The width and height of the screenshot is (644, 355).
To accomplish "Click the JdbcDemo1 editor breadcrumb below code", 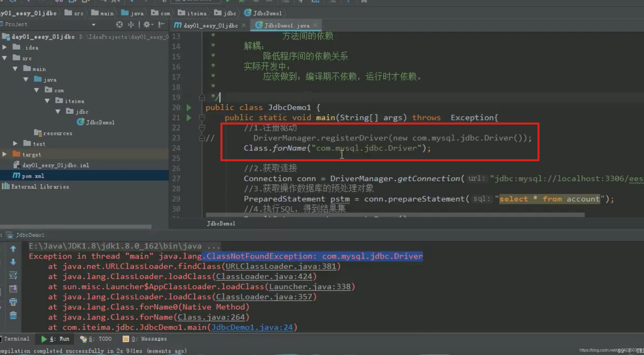I will [x=221, y=223].
